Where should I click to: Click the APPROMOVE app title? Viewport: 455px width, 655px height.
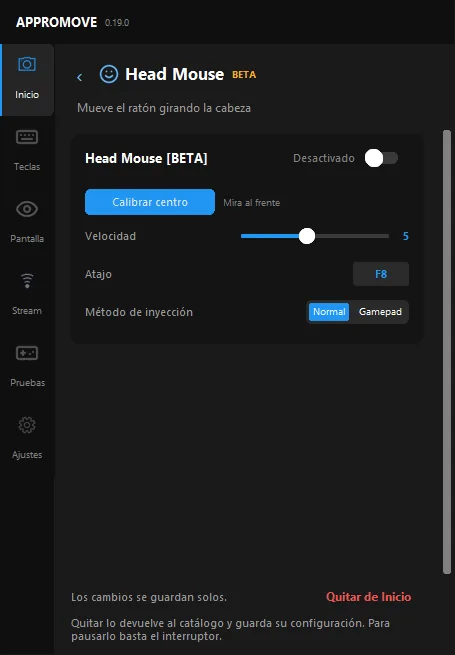(56, 22)
